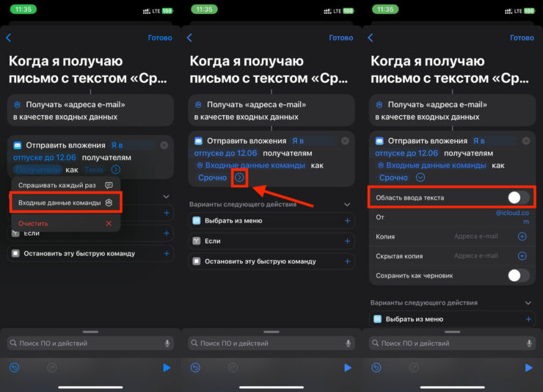Expand action details via red-boxed chevron after 'Срочно'

tap(238, 178)
